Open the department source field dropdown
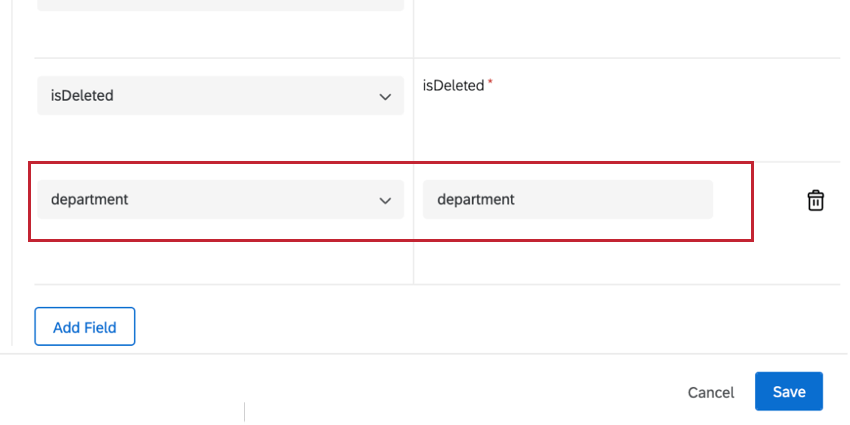 coord(221,199)
